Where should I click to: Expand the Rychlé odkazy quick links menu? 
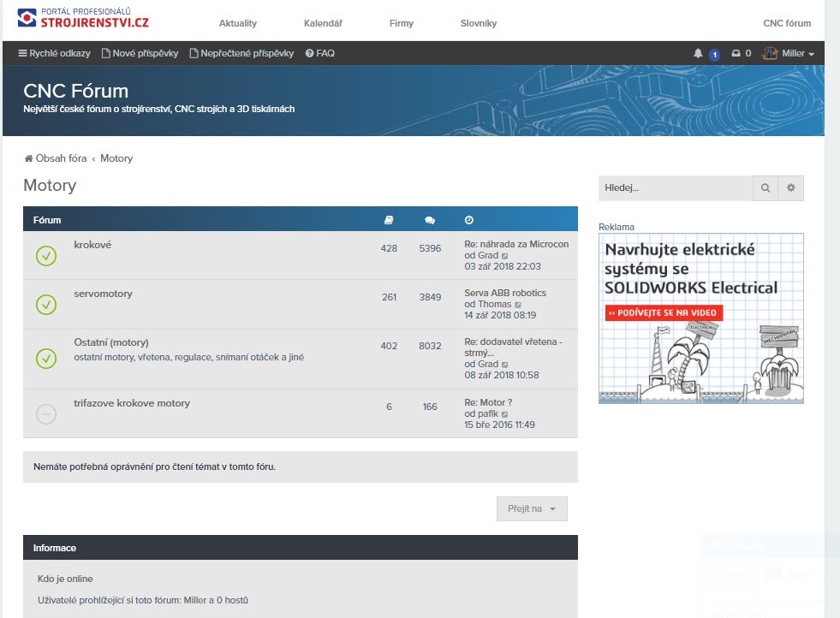coord(54,53)
